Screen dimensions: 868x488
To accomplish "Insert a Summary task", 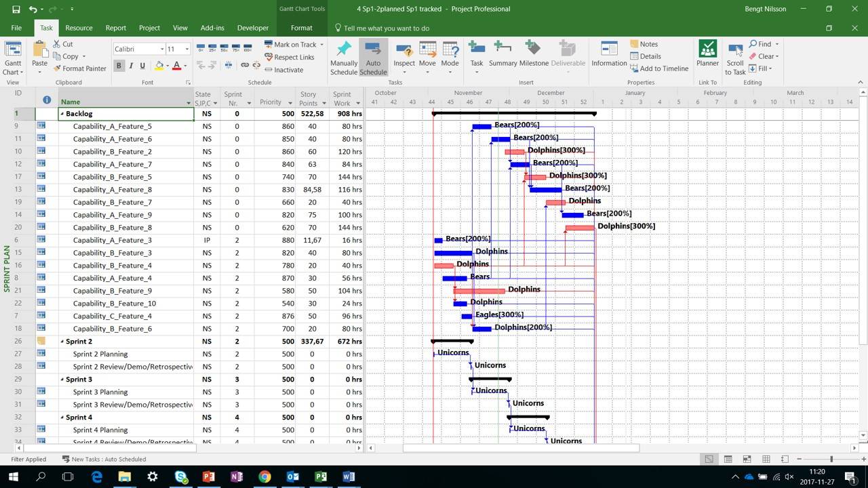I will pyautogui.click(x=502, y=54).
